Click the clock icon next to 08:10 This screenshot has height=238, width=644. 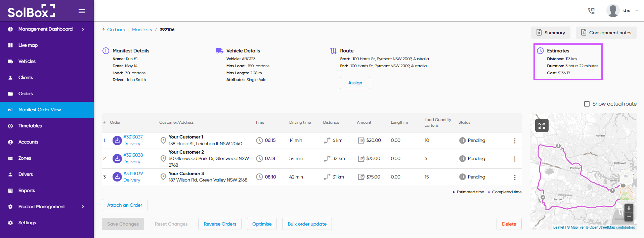[x=259, y=177]
